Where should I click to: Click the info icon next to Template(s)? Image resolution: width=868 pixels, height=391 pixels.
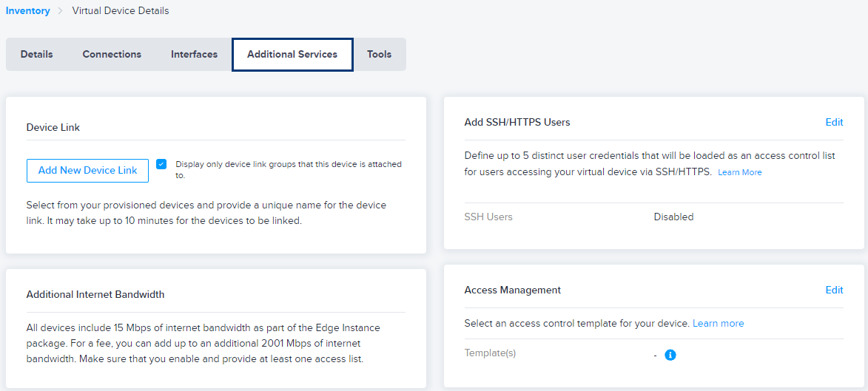(670, 355)
